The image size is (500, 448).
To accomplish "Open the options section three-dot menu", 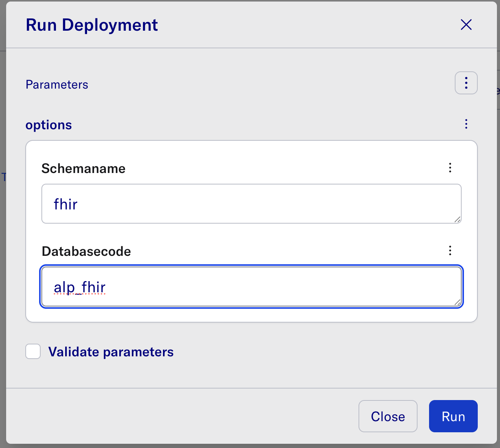I will click(x=466, y=124).
